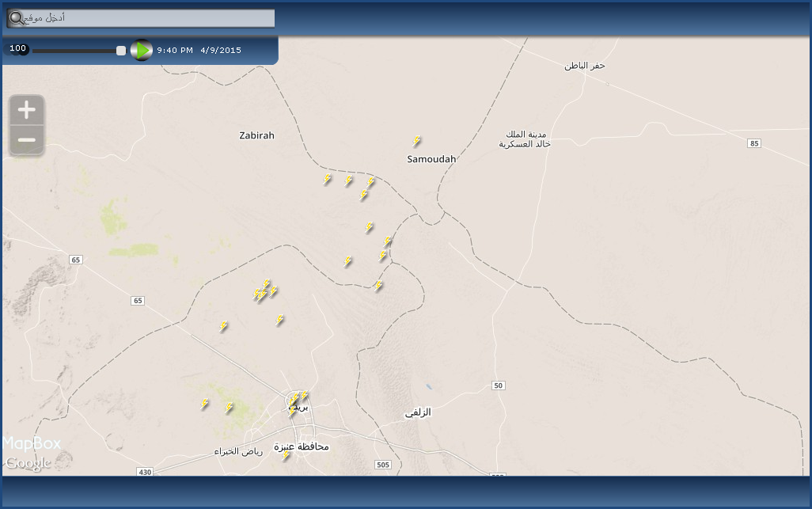Click the 4/9/2015 date display
The width and height of the screenshot is (812, 509).
(221, 50)
